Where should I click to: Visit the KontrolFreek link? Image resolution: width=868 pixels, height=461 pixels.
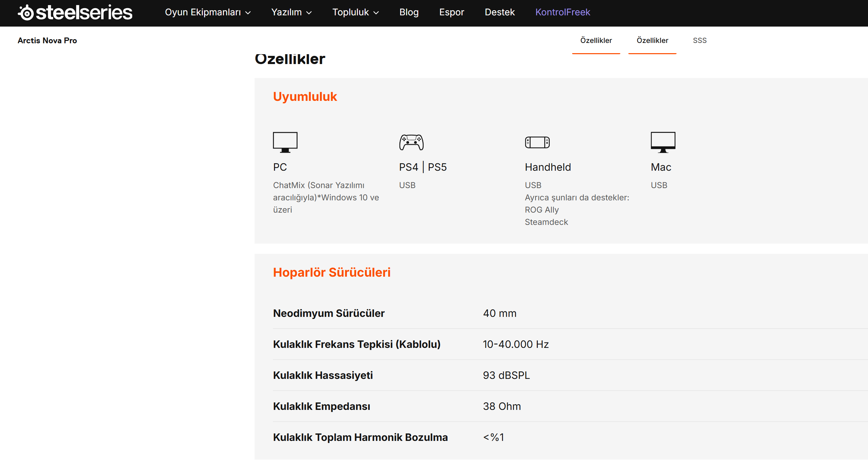pos(563,12)
